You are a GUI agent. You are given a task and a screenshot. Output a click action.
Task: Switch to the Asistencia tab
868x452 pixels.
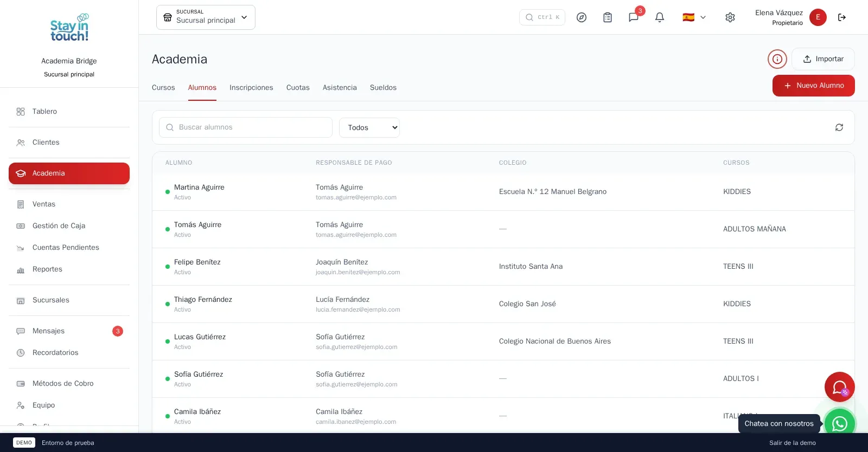tap(340, 88)
